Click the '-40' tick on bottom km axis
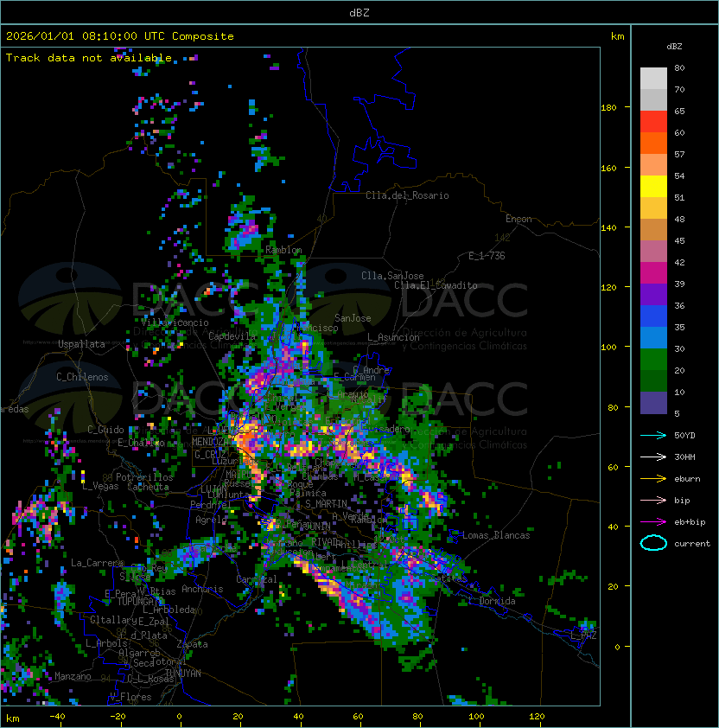This screenshot has width=719, height=728. [x=57, y=717]
